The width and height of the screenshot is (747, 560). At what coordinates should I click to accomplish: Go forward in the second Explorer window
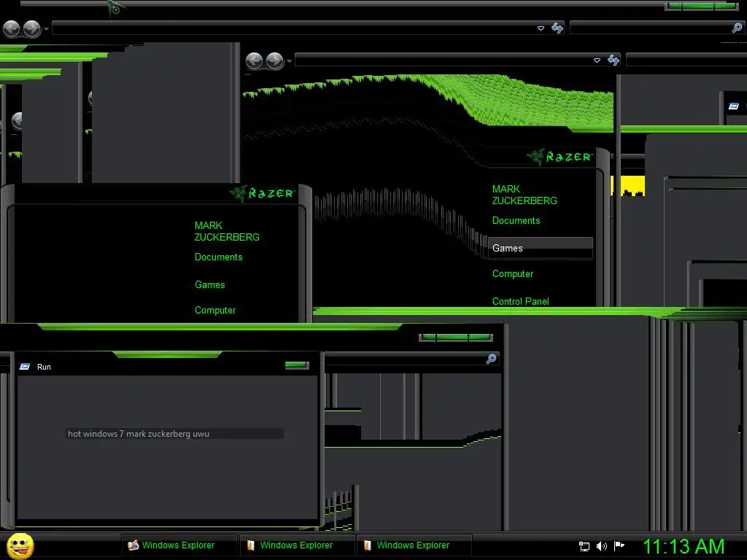275,61
